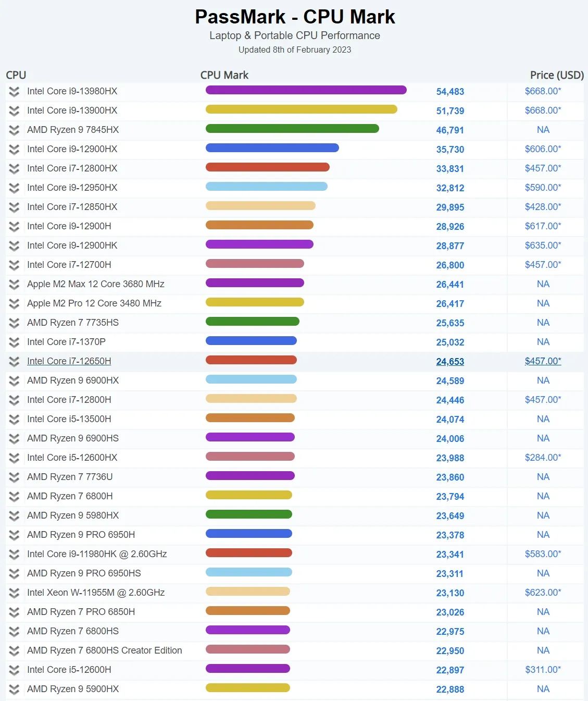The image size is (588, 701).
Task: Open the Intel Core i7-12650H link
Action: point(69,361)
